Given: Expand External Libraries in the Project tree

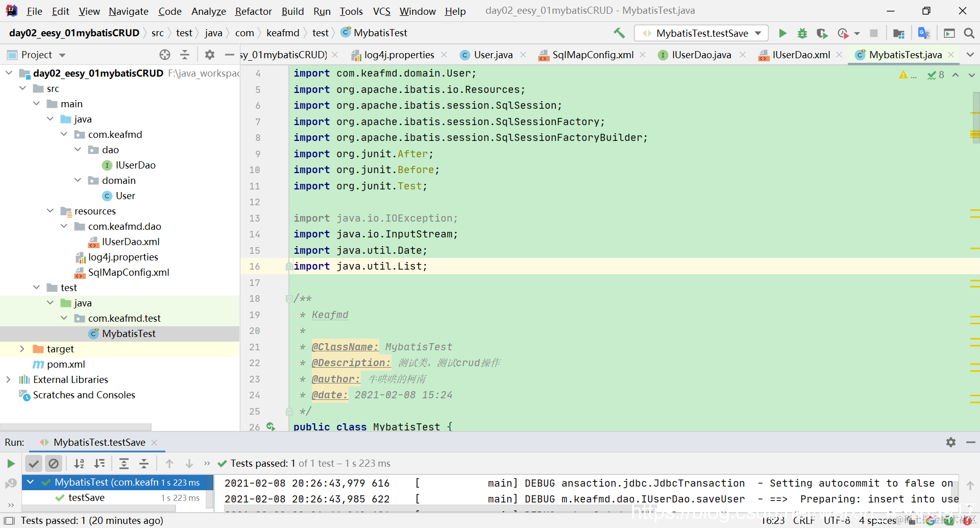Looking at the screenshot, I should pyautogui.click(x=8, y=379).
